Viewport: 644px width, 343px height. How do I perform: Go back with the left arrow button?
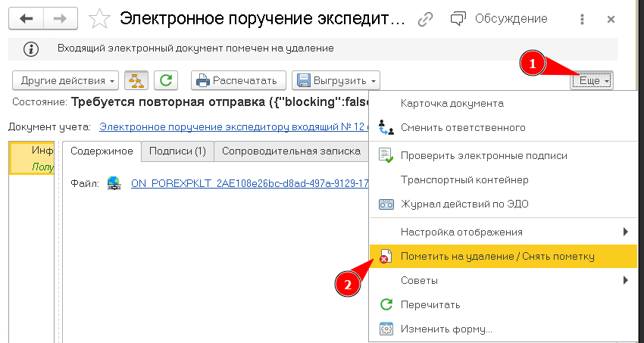(x=27, y=19)
